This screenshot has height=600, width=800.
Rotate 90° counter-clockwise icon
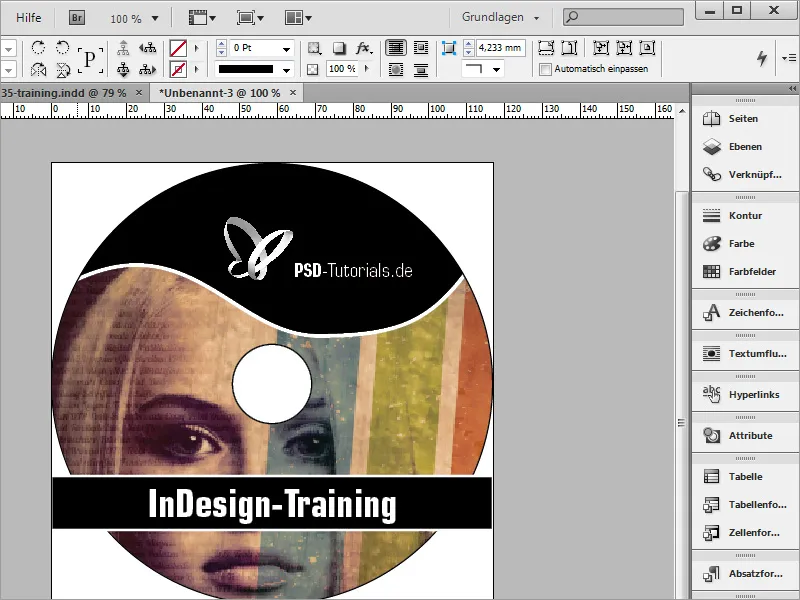(62, 48)
